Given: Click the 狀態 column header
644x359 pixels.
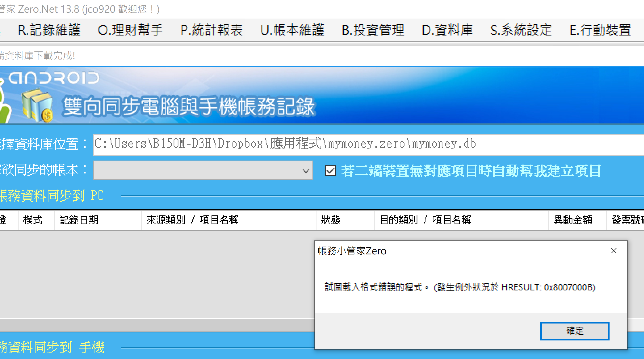Looking at the screenshot, I should point(345,220).
